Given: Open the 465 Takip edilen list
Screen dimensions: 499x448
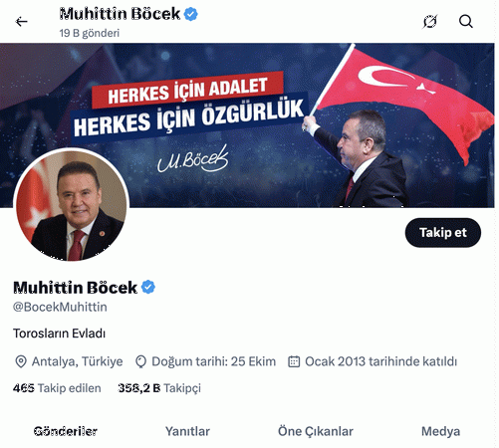Looking at the screenshot, I should click(x=57, y=388).
